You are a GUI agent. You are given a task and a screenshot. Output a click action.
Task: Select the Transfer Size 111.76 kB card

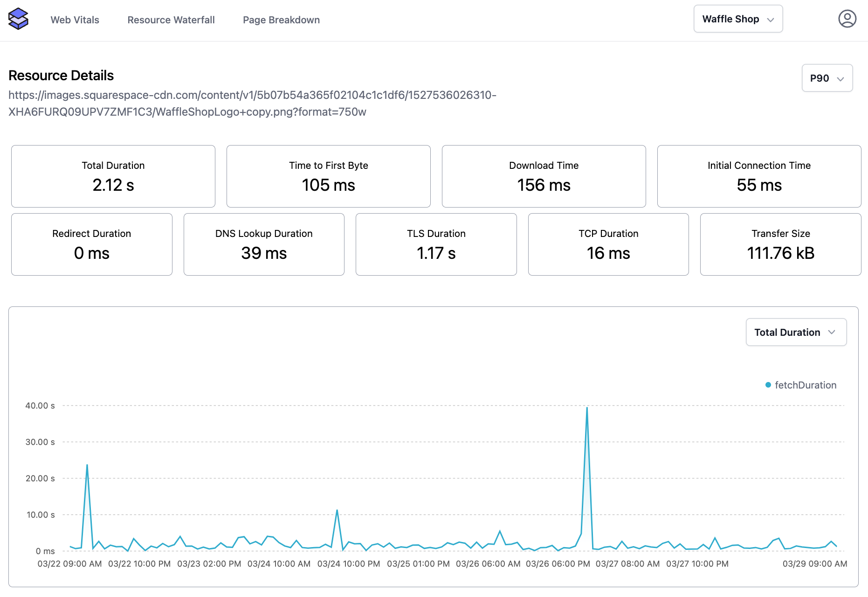pos(780,244)
